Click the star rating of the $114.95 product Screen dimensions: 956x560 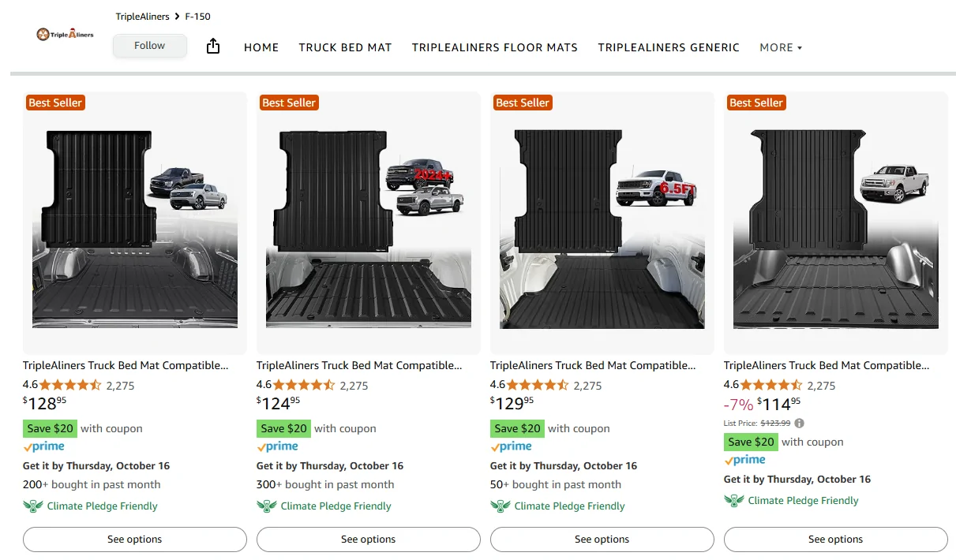pyautogui.click(x=771, y=385)
